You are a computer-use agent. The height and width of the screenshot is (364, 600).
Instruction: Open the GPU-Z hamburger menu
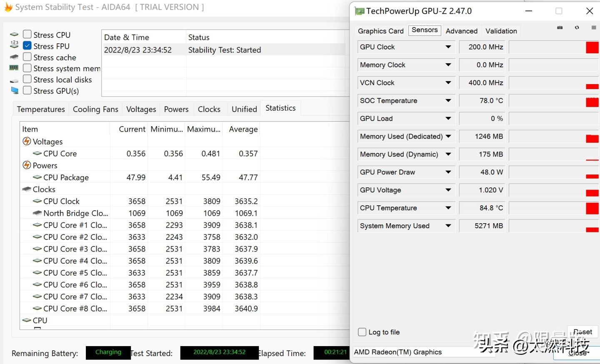tap(593, 27)
